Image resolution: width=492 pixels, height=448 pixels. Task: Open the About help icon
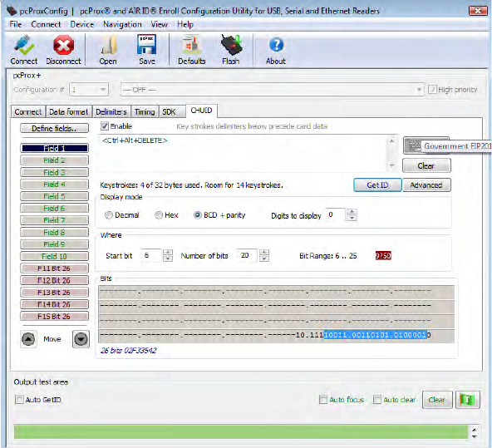[x=276, y=50]
